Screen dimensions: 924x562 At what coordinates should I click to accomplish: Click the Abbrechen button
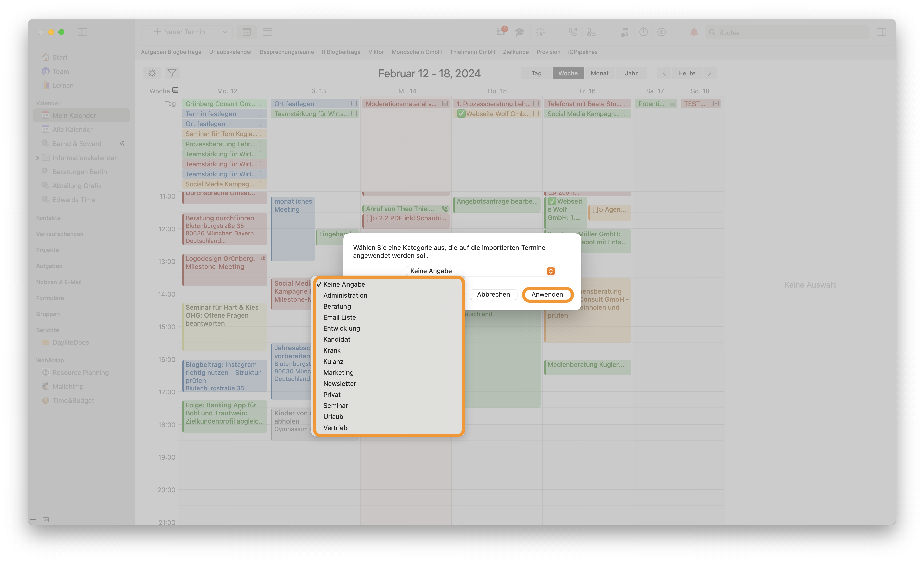coord(493,294)
